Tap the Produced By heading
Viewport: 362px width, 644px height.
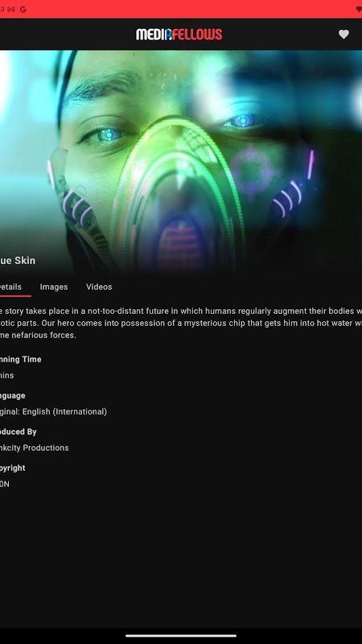(19, 431)
